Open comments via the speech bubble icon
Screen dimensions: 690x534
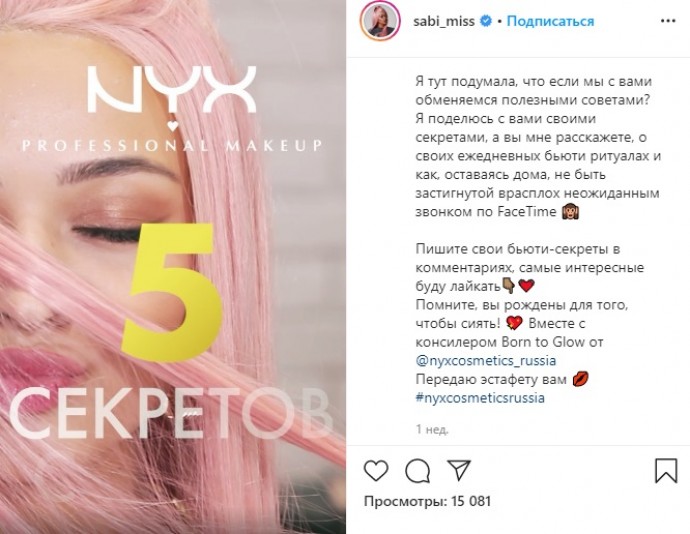coord(417,471)
